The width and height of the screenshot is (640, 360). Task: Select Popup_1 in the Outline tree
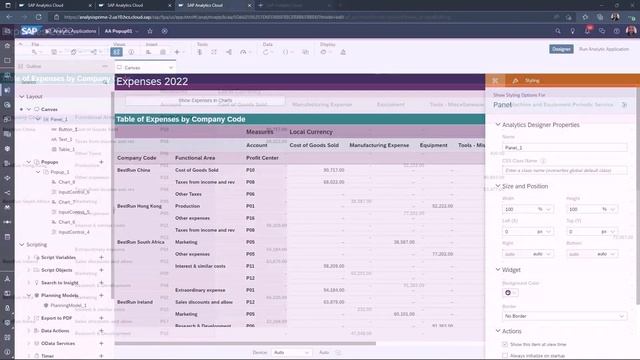(59, 172)
